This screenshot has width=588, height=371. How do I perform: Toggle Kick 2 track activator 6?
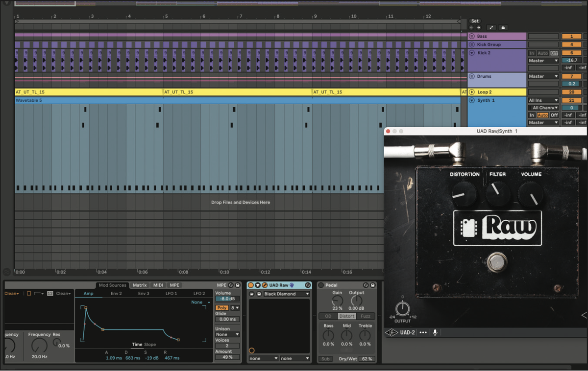[x=571, y=53]
